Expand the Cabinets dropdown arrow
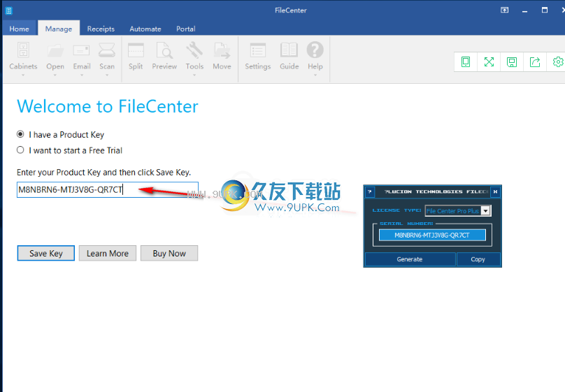 (x=23, y=75)
